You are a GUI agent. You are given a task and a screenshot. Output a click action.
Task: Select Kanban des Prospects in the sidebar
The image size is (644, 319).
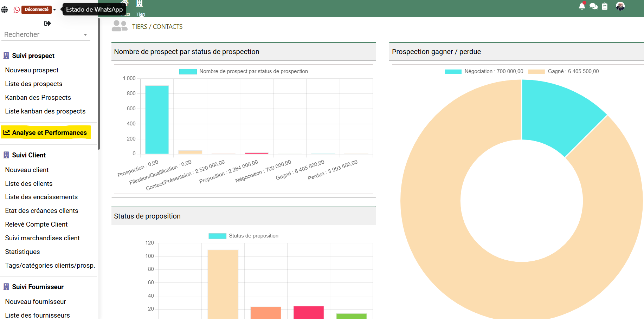(x=38, y=97)
